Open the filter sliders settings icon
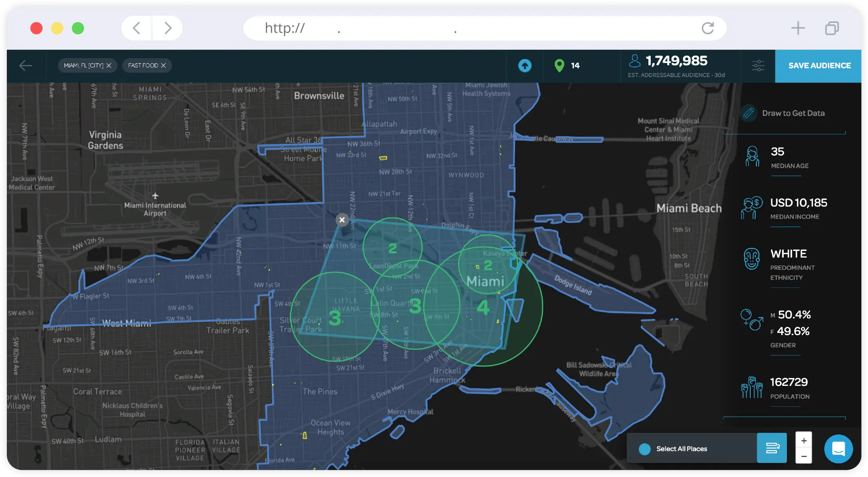The image size is (868, 477). point(758,65)
